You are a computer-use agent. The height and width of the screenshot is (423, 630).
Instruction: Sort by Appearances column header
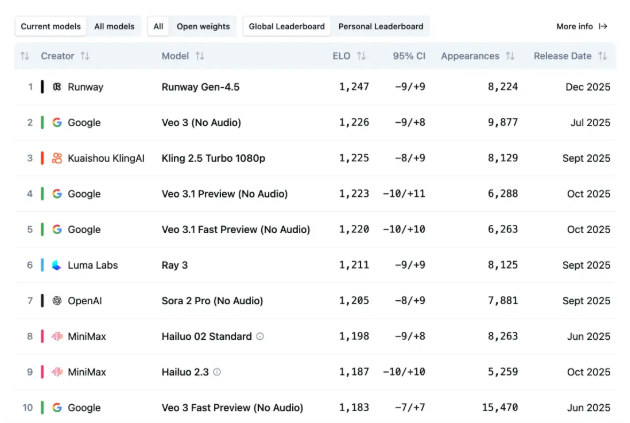(x=477, y=56)
